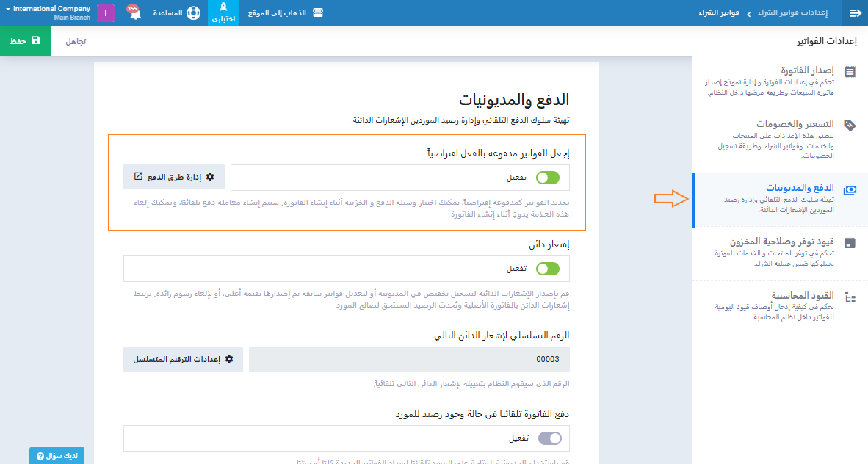Screen dimensions: 868x464
Task: Click the تجاهل discard button
Action: [x=76, y=41]
